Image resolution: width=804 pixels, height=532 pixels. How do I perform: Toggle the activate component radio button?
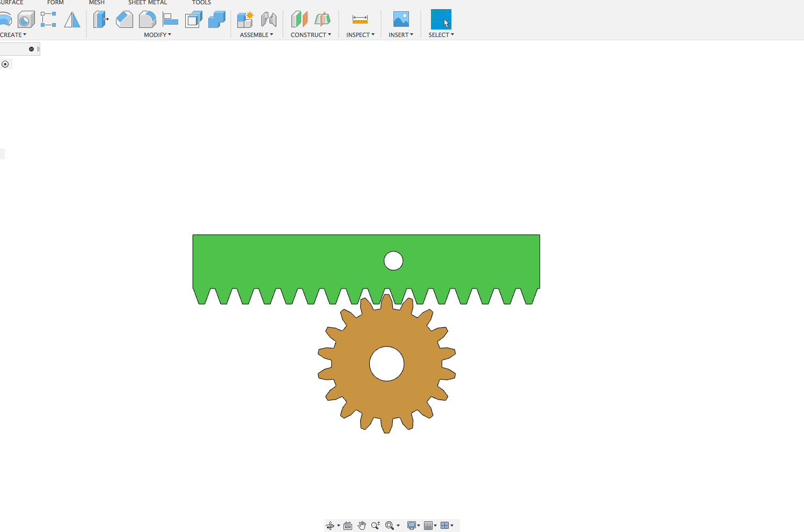[5, 64]
